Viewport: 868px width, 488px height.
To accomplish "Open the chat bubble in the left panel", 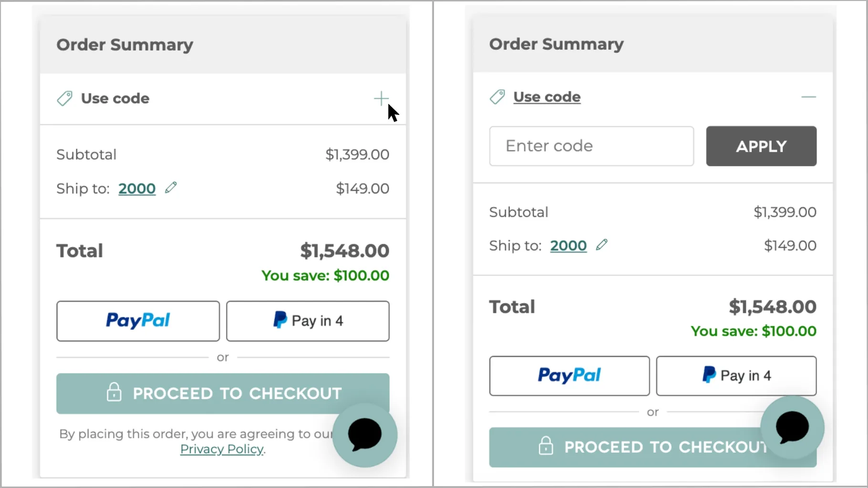I will coord(364,435).
